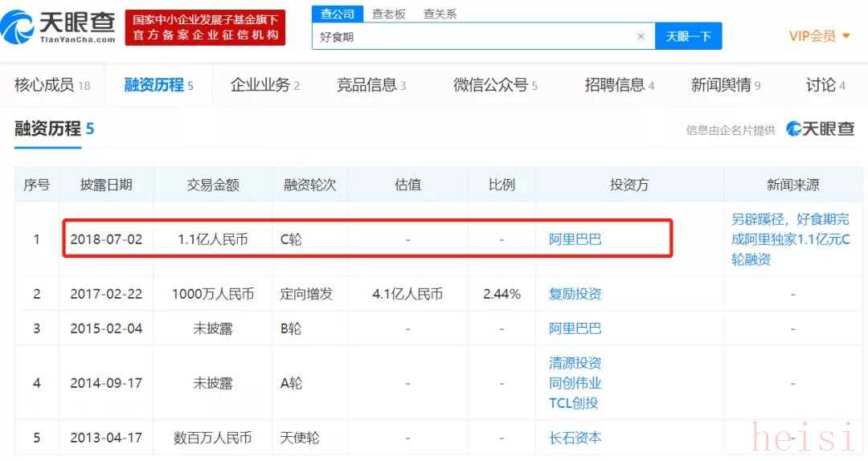
Task: Open investor 阿里巴巴 in the C轮 row
Action: point(575,239)
